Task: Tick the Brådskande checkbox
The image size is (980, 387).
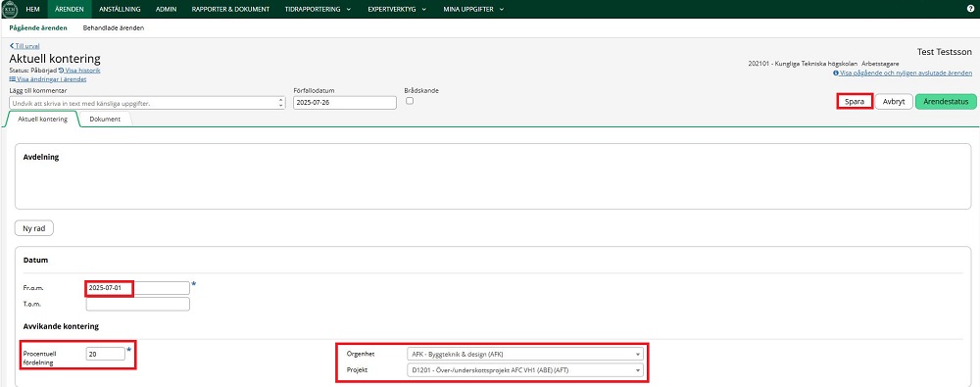Action: (x=410, y=101)
